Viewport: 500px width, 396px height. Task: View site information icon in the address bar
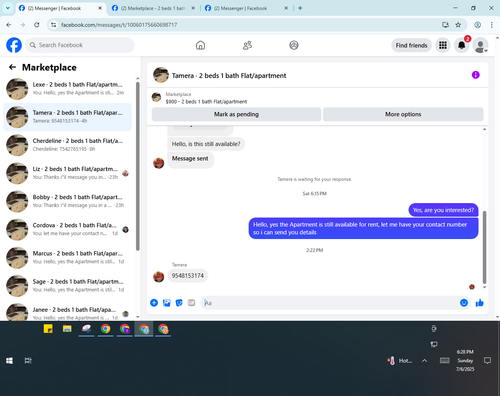pos(53,25)
